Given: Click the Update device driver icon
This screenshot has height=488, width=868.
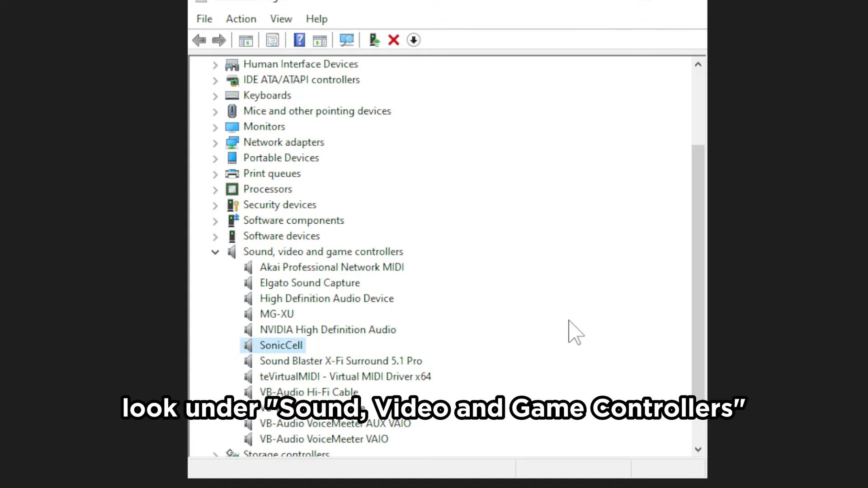Looking at the screenshot, I should tap(374, 40).
